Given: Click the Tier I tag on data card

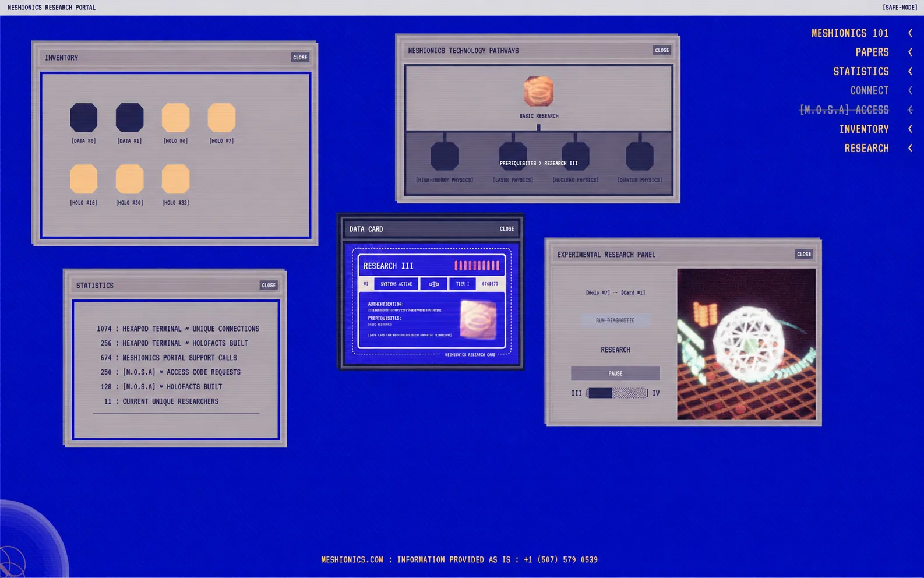Looking at the screenshot, I should point(463,284).
